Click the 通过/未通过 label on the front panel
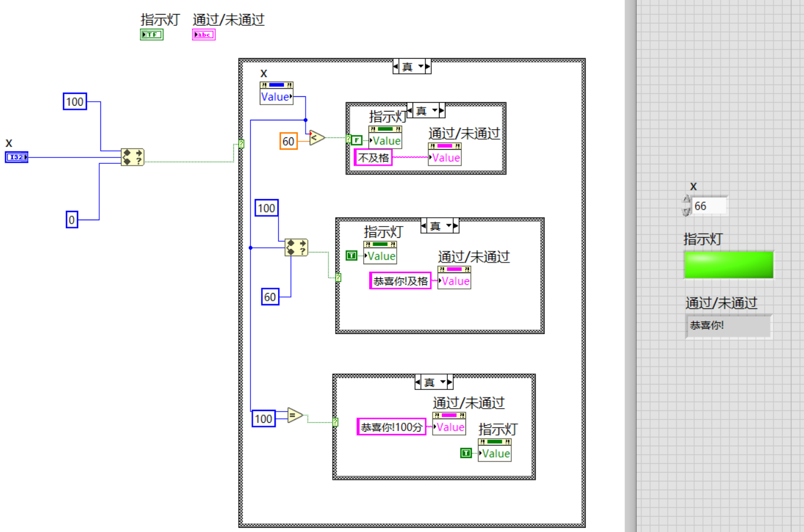804x532 pixels. [x=721, y=303]
